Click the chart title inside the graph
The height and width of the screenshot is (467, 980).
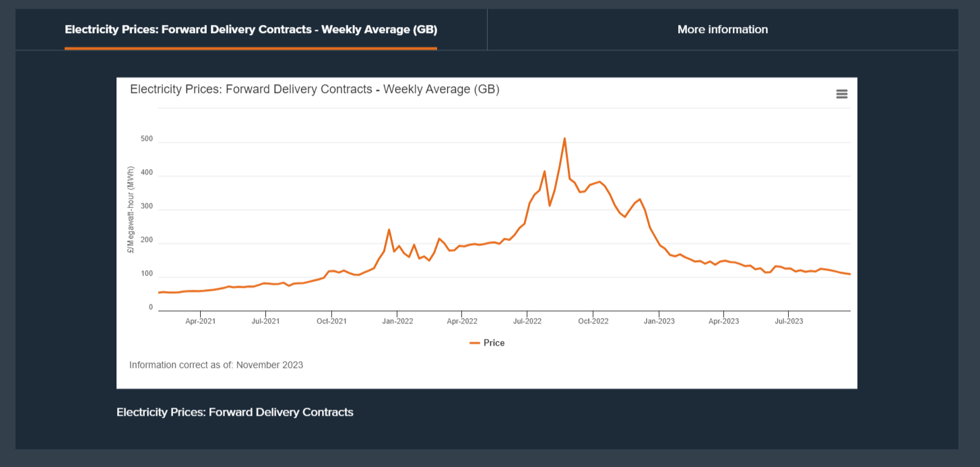click(315, 90)
